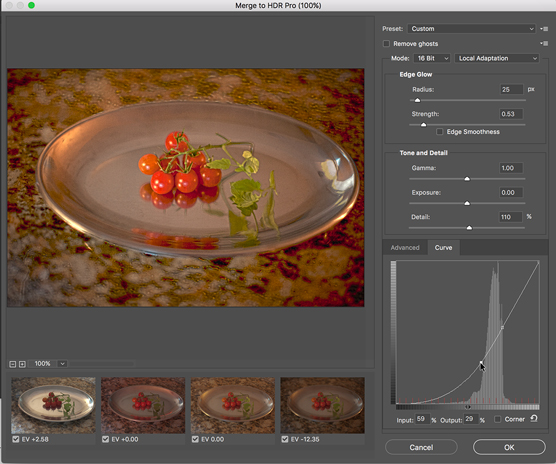Screen dimensions: 556x464
Task: Switch to the Advanced tab
Action: (405, 247)
